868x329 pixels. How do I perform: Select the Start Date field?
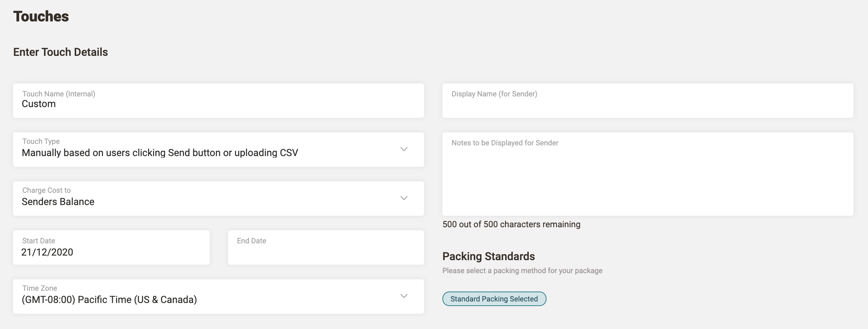pyautogui.click(x=111, y=248)
